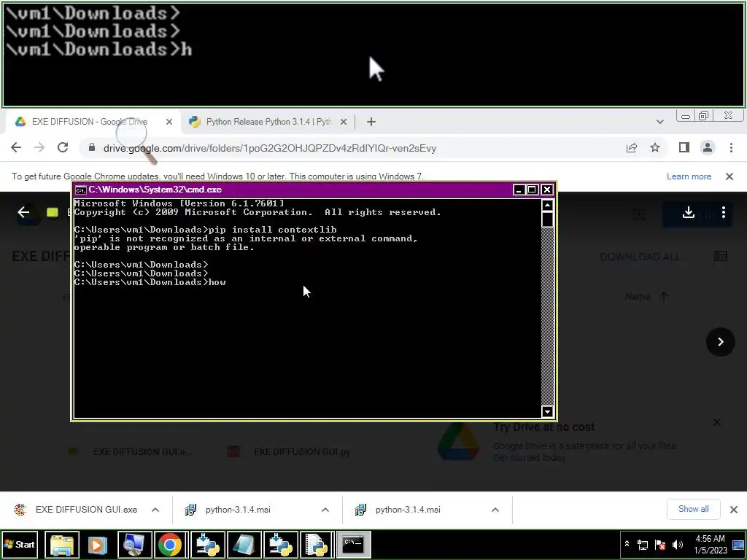747x560 pixels.
Task: Switch to the cmd taskbar button
Action: 354,545
